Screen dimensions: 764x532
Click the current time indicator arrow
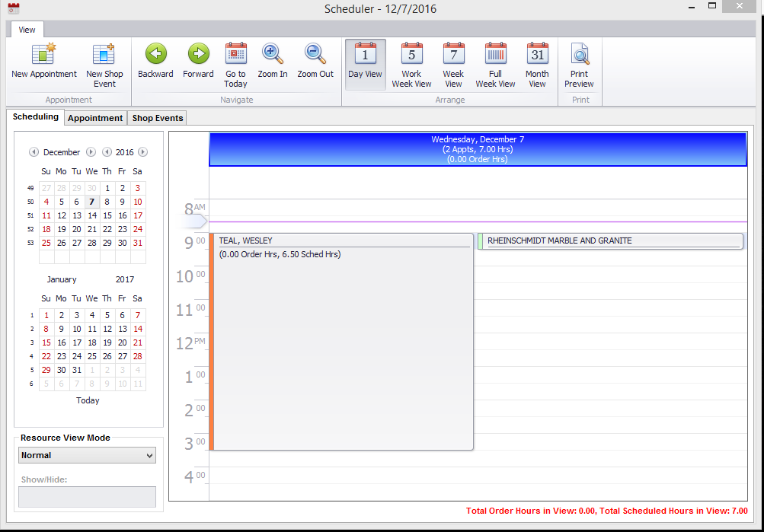click(195, 222)
